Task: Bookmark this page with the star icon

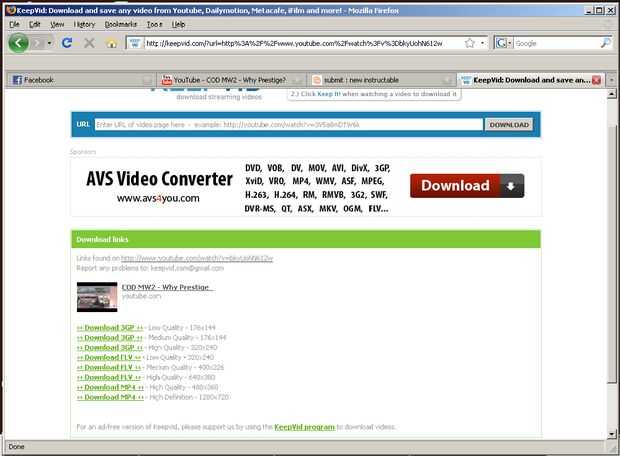Action: (469, 43)
